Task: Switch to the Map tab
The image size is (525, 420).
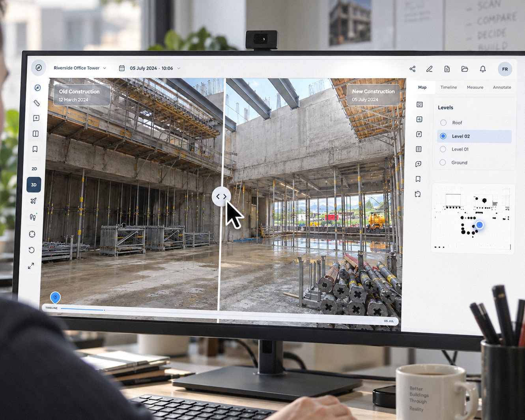Action: pyautogui.click(x=422, y=87)
